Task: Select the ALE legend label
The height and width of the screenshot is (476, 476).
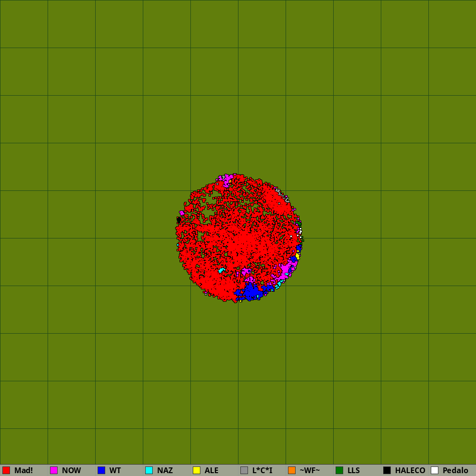Action: click(211, 470)
